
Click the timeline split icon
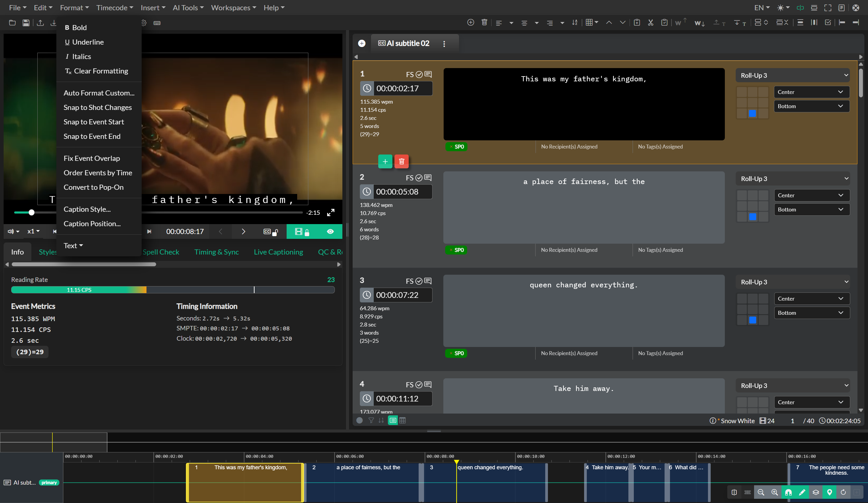click(734, 492)
